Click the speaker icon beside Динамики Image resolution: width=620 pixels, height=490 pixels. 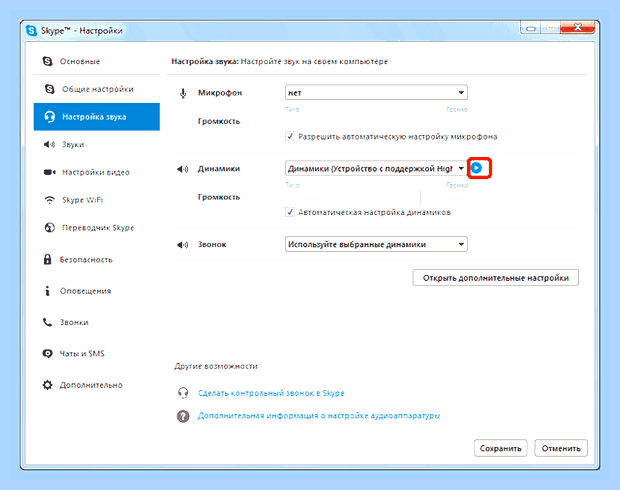point(182,169)
